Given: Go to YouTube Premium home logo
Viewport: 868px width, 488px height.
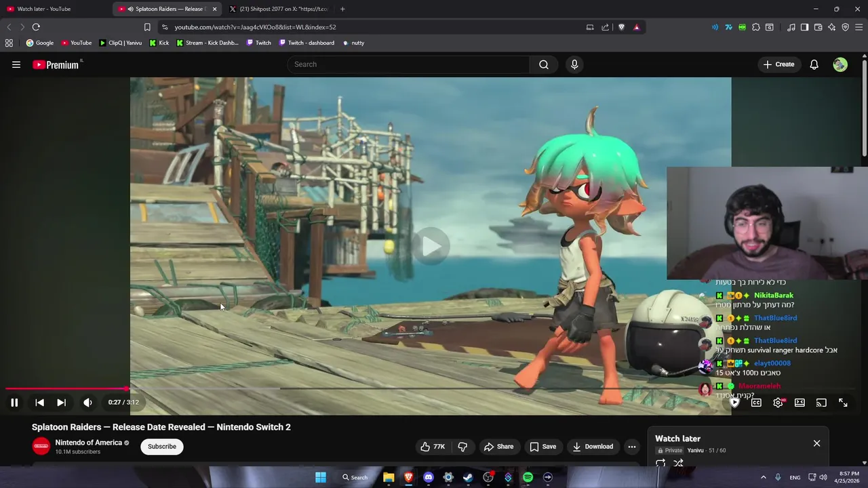Looking at the screenshot, I should [x=56, y=64].
